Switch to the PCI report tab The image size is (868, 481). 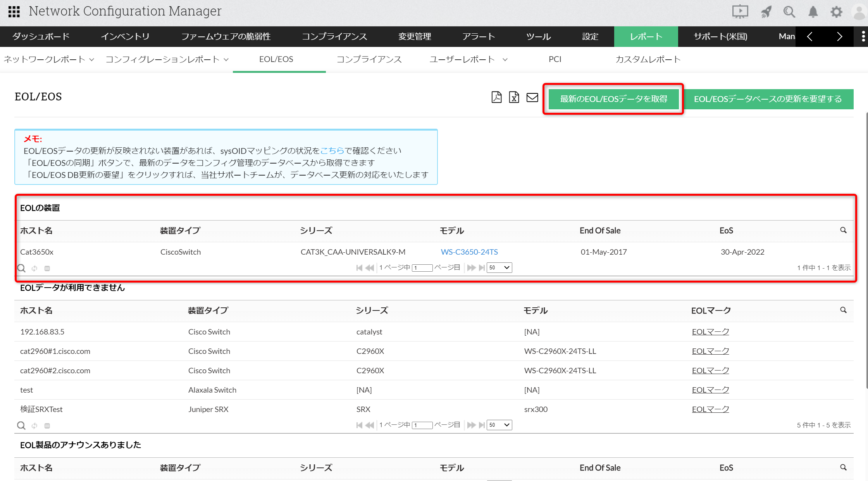coord(555,59)
